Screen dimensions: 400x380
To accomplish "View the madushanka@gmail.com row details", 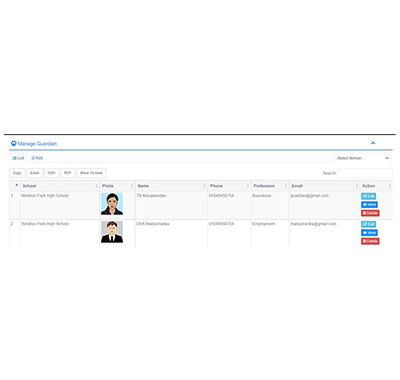I will pyautogui.click(x=369, y=233).
